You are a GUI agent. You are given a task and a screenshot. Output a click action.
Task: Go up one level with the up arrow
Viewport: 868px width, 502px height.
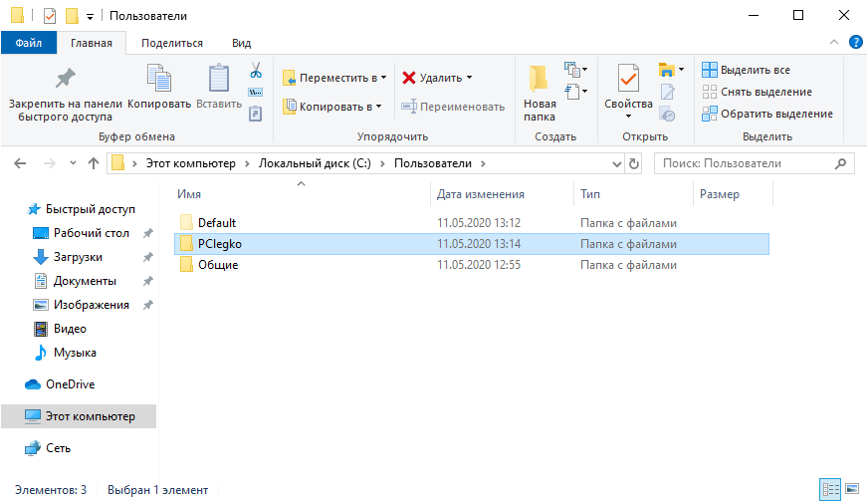tap(93, 163)
